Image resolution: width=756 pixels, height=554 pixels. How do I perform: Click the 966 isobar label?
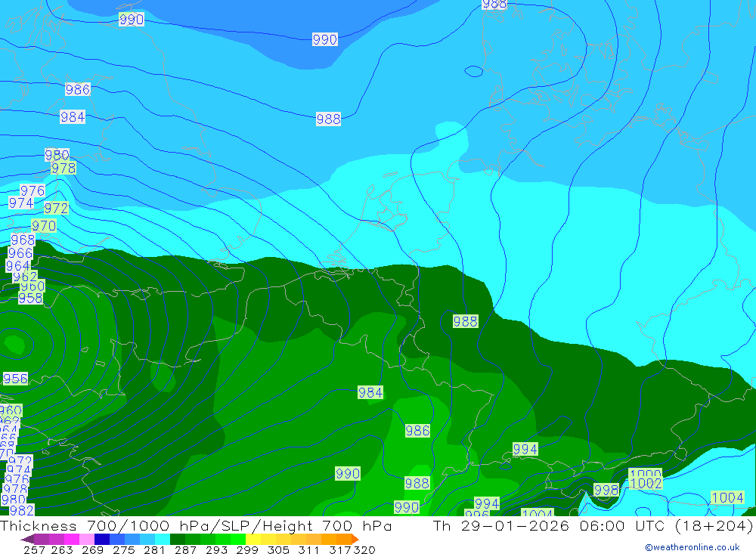20,253
